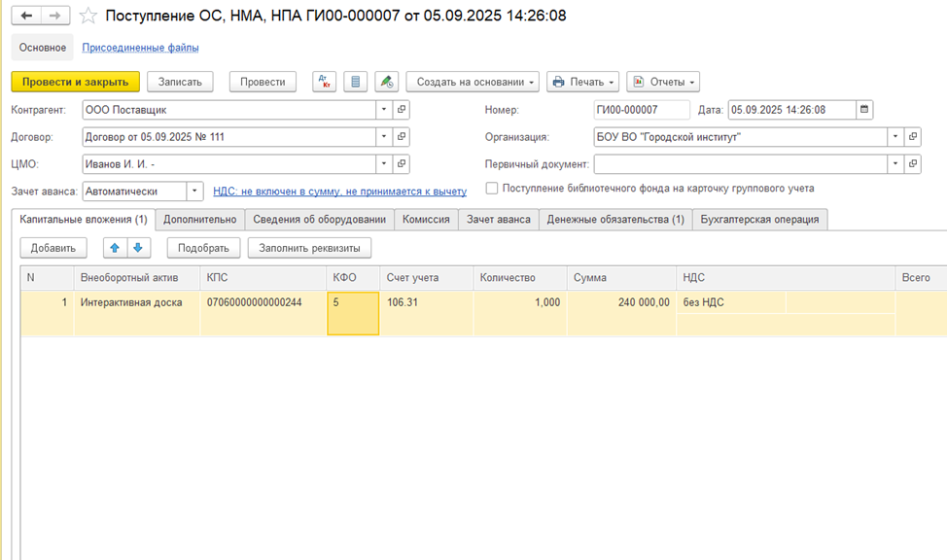Click the Организация input field

coord(740,137)
